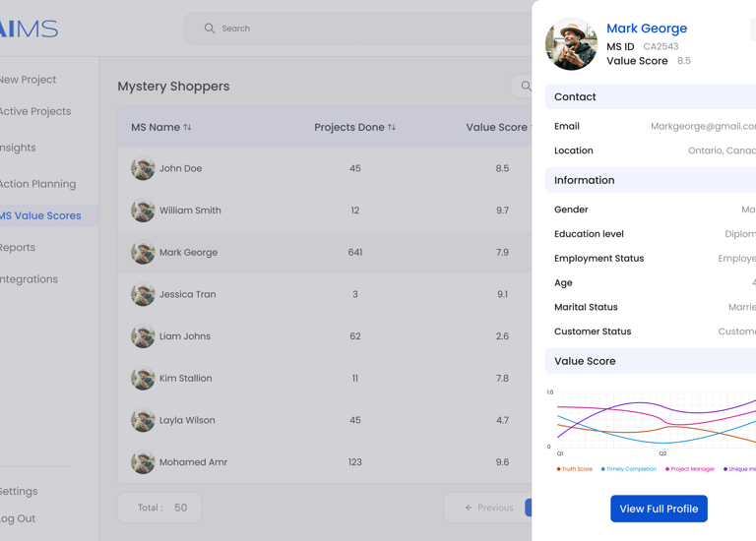Click the search icon beside Mystery Shoppers
Screen dimensions: 756x541
tap(526, 87)
